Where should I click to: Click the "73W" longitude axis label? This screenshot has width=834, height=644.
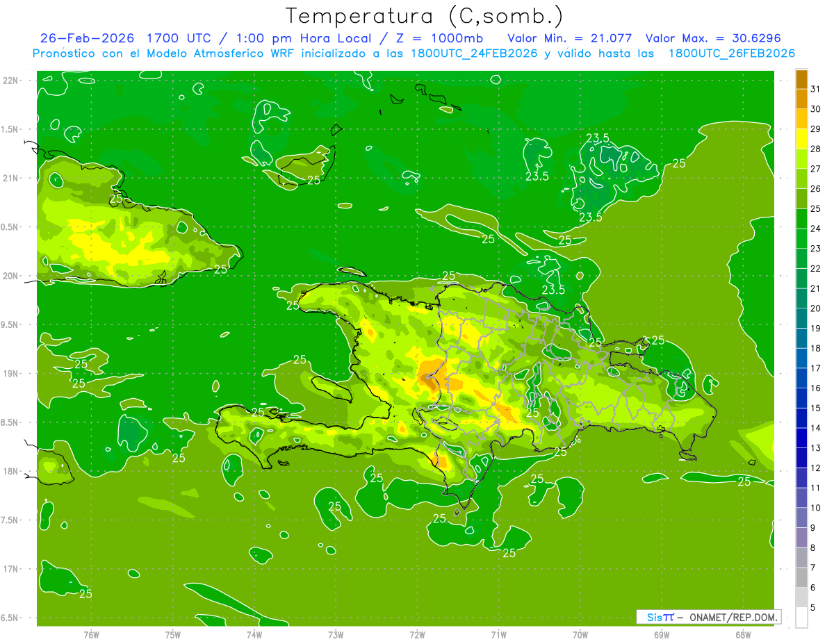(x=336, y=635)
